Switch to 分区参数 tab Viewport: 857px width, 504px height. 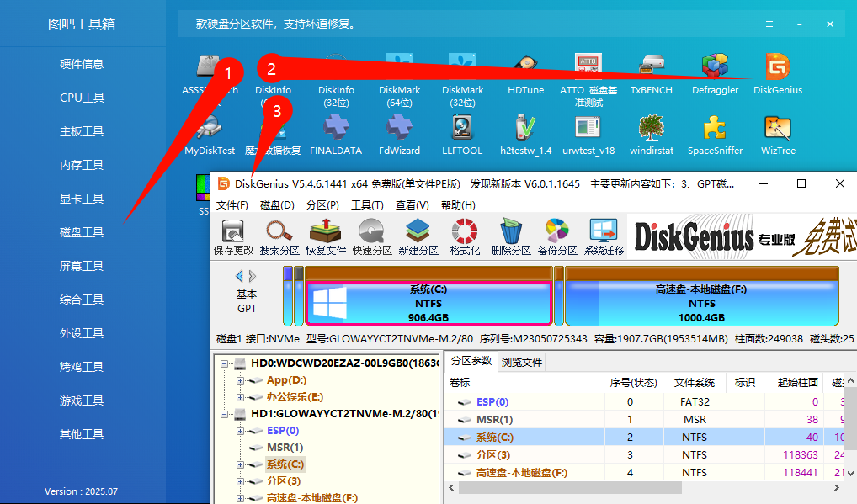[471, 362]
